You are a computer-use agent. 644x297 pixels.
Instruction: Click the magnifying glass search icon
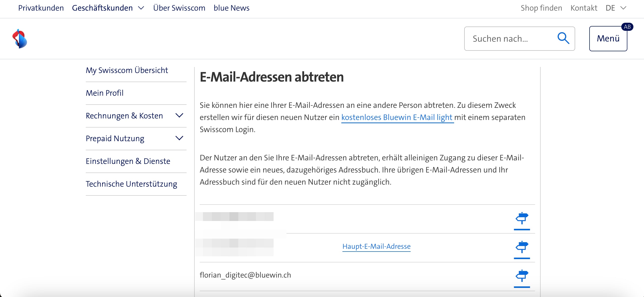[x=563, y=38]
